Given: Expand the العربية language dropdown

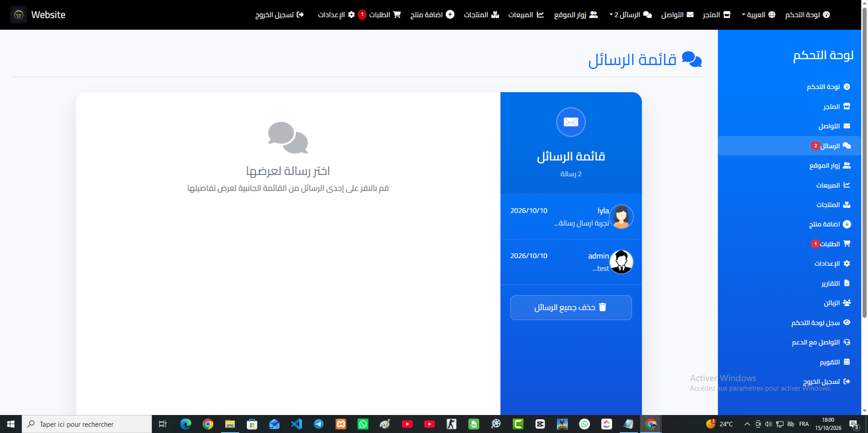Looking at the screenshot, I should [x=758, y=15].
